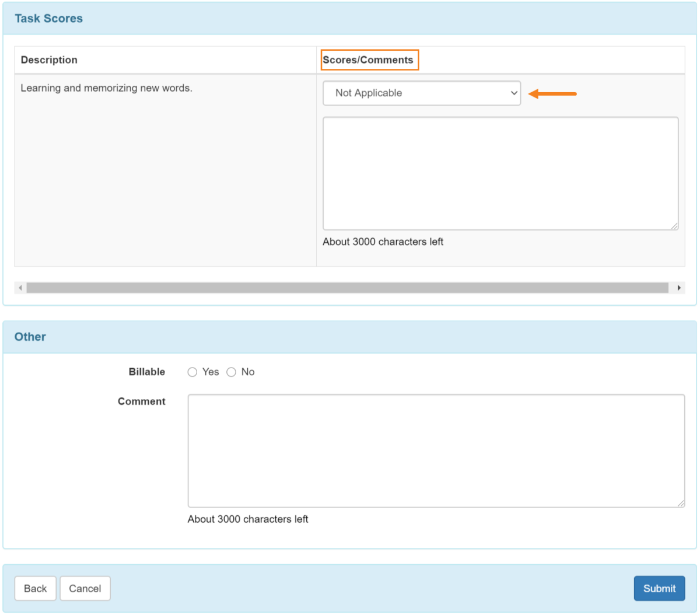This screenshot has width=700, height=615.
Task: Click the Description column header
Action: tap(49, 60)
